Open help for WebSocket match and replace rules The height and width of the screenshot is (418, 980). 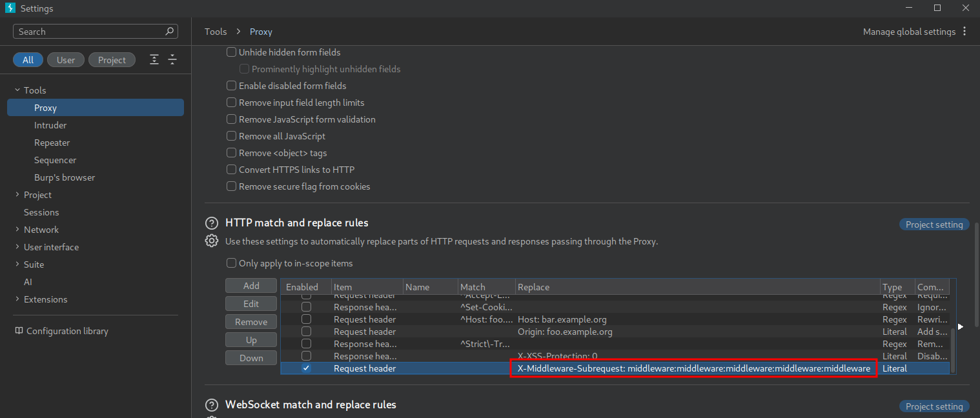[211, 405]
